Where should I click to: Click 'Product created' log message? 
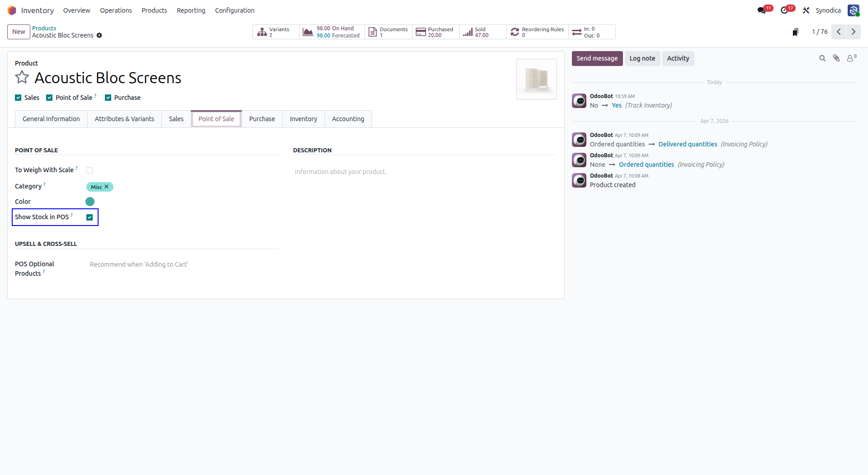pyautogui.click(x=612, y=185)
